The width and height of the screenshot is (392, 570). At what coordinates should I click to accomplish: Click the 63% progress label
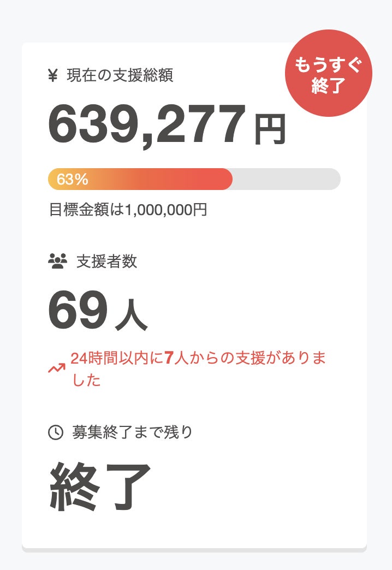72,179
